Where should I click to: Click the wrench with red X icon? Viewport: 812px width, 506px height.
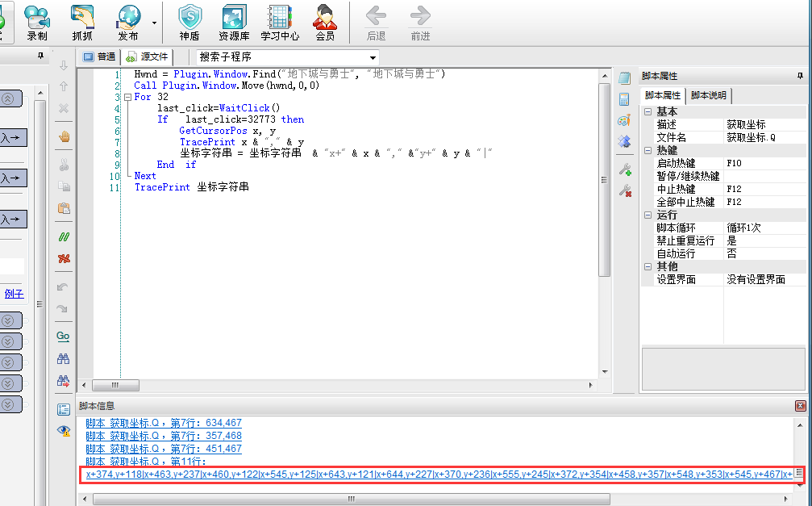point(625,190)
